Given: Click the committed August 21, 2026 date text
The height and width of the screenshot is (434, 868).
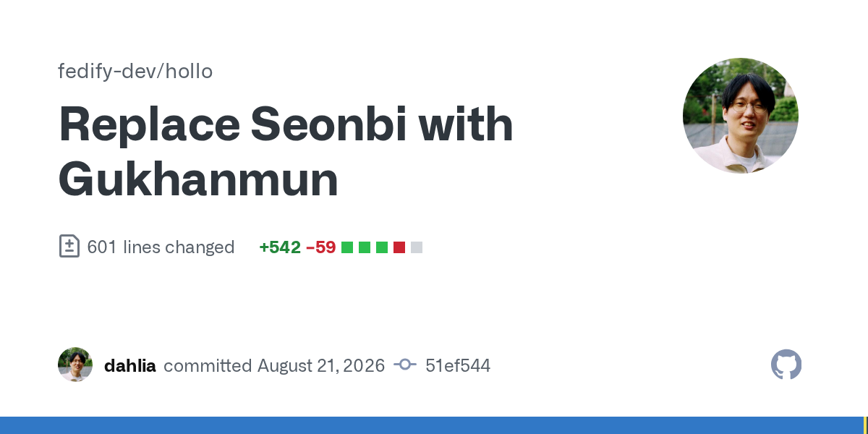Looking at the screenshot, I should tap(274, 365).
